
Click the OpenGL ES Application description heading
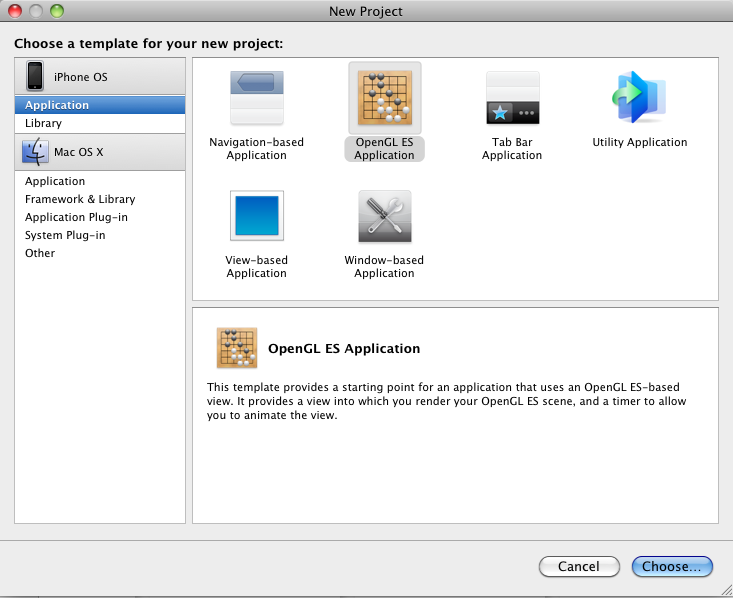click(344, 348)
